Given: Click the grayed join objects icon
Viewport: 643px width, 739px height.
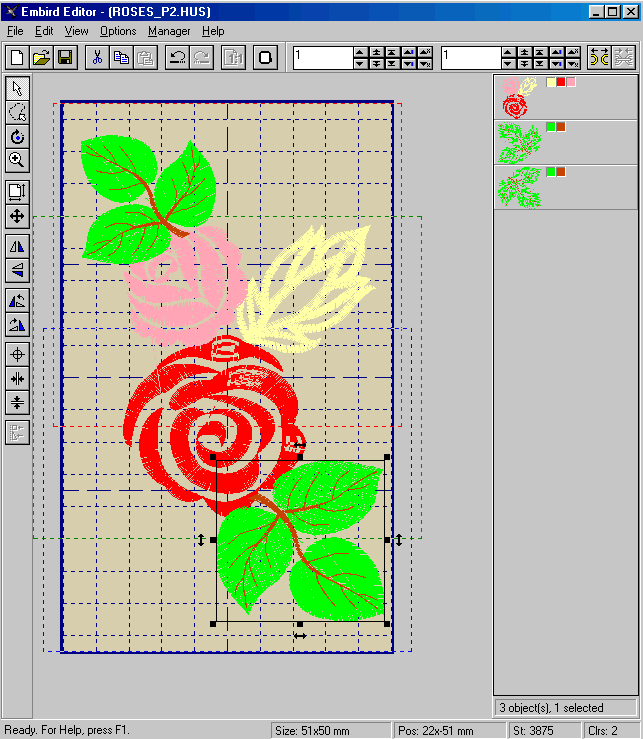Looking at the screenshot, I should [x=624, y=57].
